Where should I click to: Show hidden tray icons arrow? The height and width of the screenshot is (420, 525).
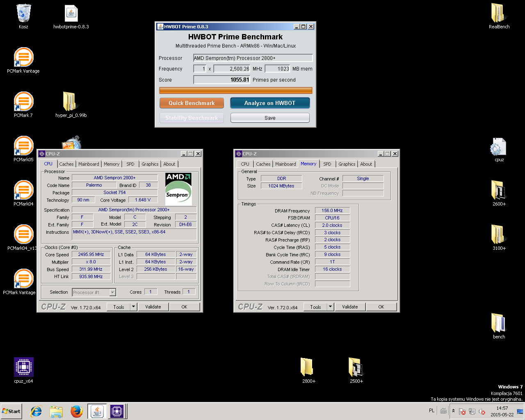pyautogui.click(x=453, y=411)
